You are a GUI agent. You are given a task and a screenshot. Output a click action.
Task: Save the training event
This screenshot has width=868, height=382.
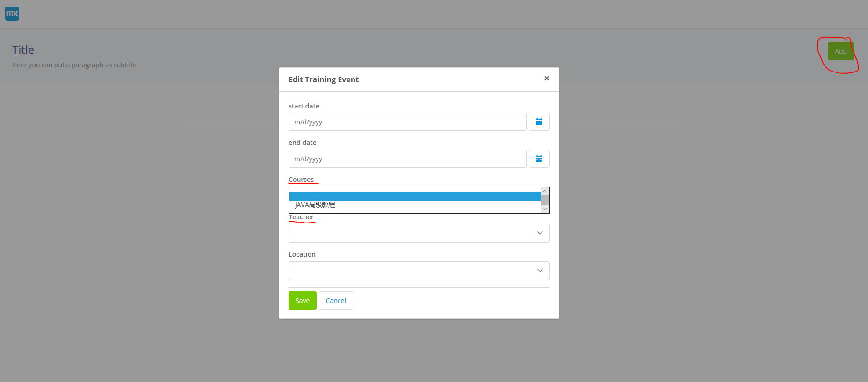click(302, 300)
